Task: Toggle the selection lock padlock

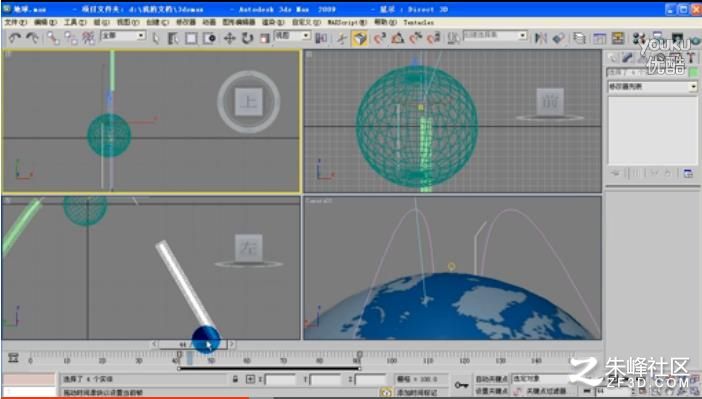Action: (x=235, y=379)
